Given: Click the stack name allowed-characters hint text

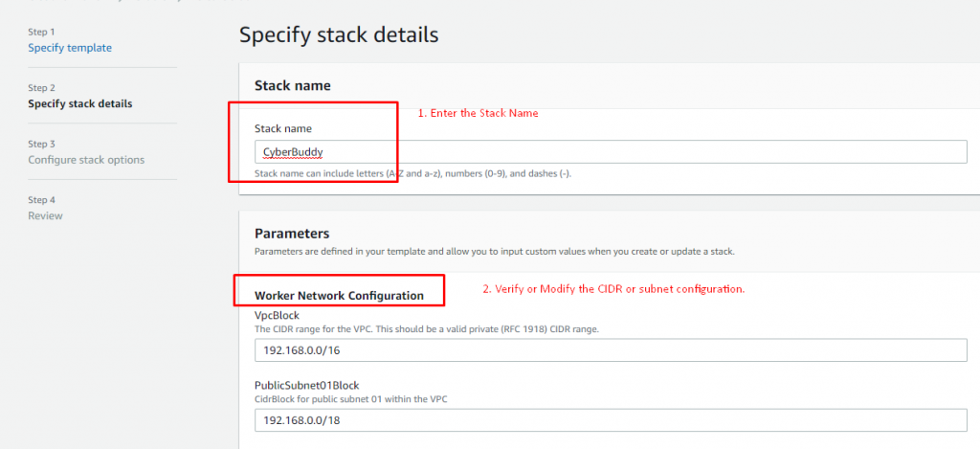Looking at the screenshot, I should pos(413,174).
